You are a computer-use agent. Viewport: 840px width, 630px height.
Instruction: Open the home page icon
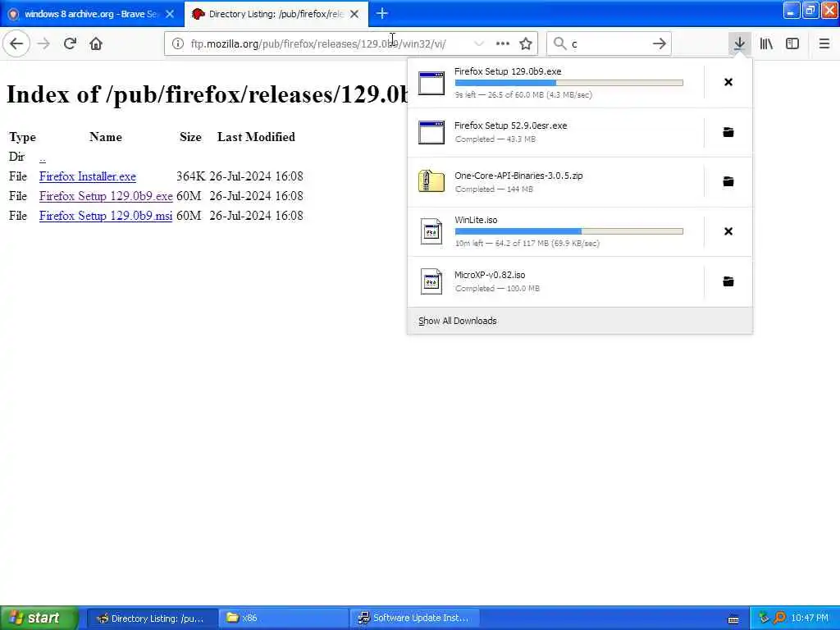[x=96, y=43]
